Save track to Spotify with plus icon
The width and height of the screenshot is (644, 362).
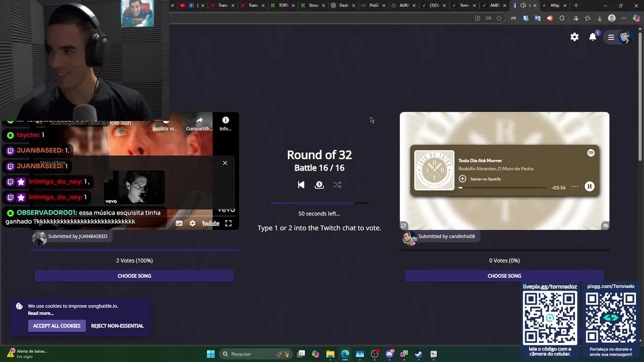[462, 179]
